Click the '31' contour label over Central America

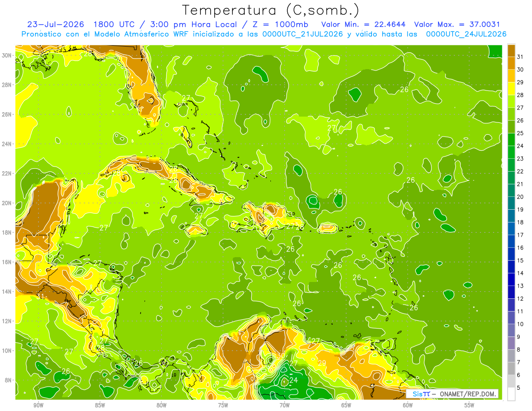click(x=40, y=297)
